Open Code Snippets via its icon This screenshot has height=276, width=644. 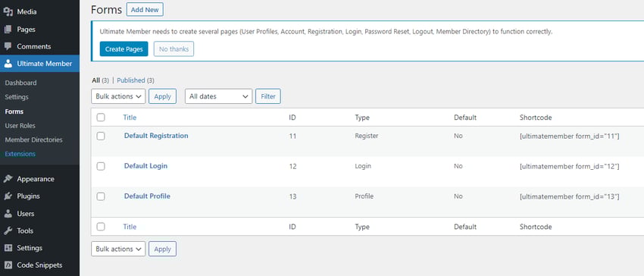tap(8, 265)
